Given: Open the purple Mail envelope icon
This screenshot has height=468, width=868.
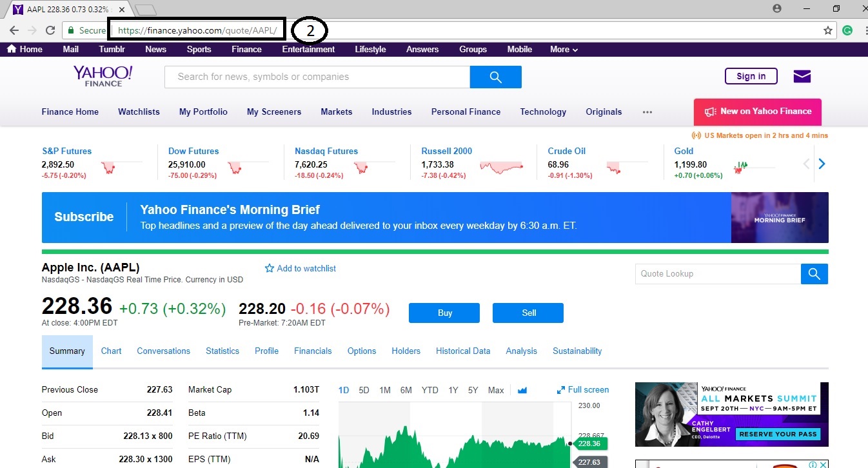Looking at the screenshot, I should [x=802, y=77].
